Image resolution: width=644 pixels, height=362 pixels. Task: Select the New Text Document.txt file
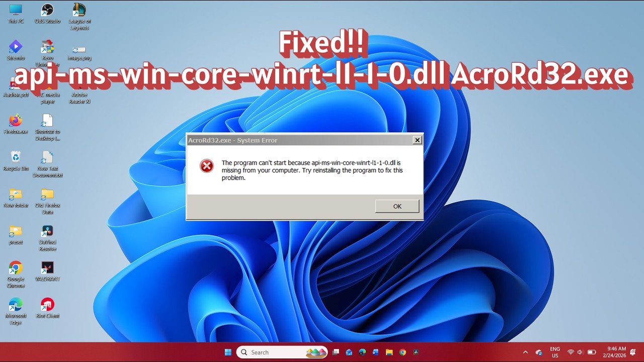[47, 164]
